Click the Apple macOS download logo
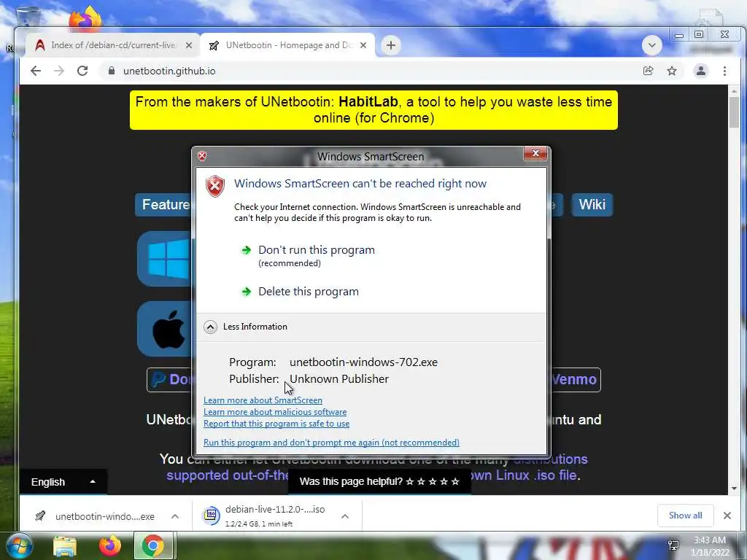747x560 pixels. click(164, 329)
